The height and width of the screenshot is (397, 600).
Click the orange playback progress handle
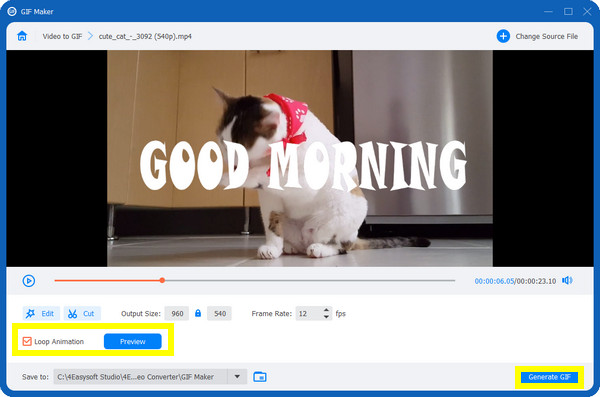tap(162, 280)
